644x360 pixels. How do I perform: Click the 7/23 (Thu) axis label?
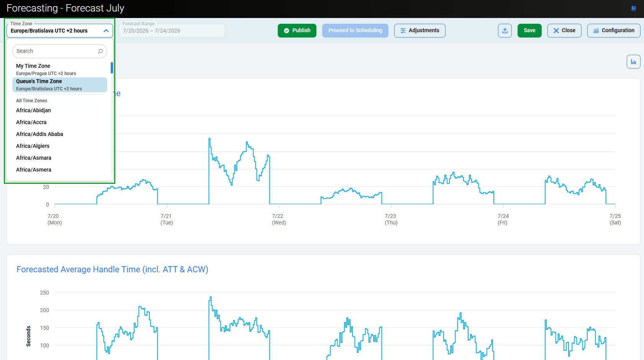(x=391, y=219)
